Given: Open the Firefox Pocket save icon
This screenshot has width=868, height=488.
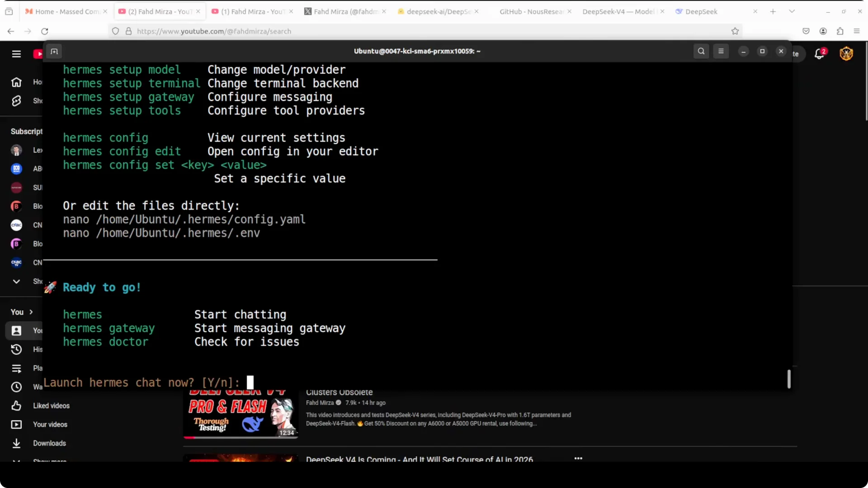Looking at the screenshot, I should pos(806,31).
